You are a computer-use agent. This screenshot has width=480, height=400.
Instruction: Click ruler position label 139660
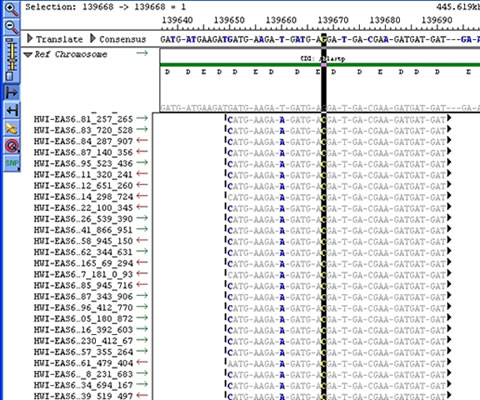tap(281, 20)
